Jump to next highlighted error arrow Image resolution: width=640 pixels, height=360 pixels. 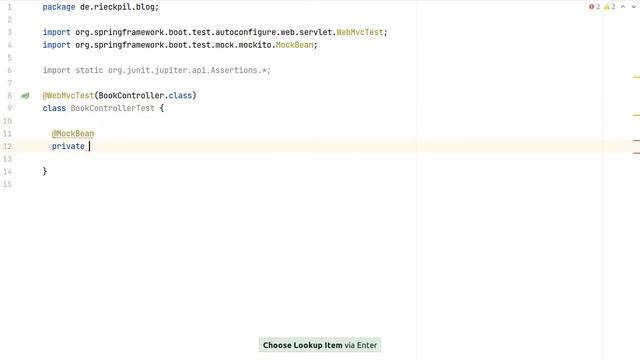coord(633,7)
